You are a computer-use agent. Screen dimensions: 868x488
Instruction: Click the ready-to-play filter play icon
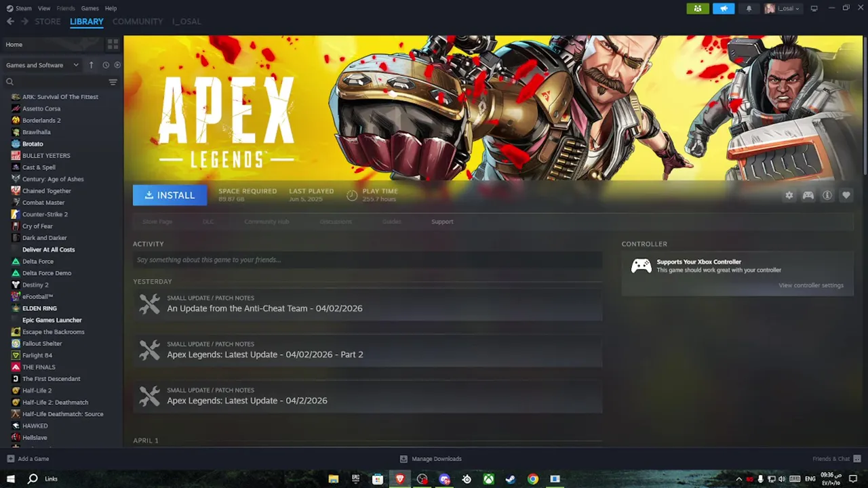[x=117, y=65]
